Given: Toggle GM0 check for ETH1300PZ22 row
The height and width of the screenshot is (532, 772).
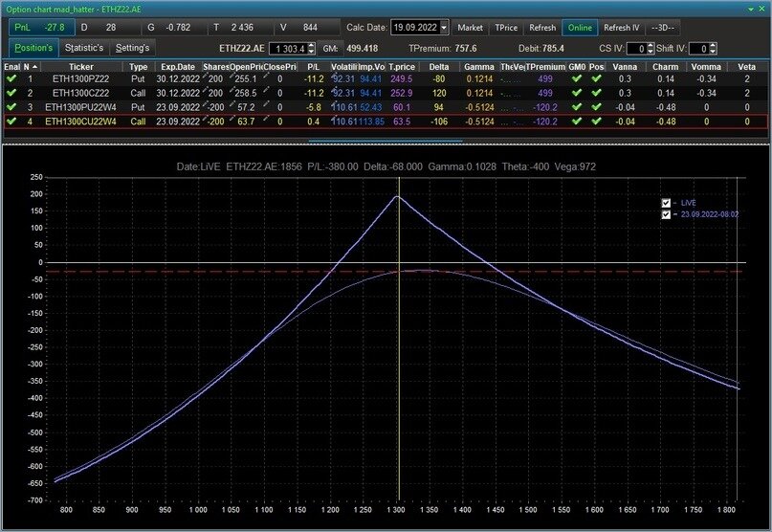Looking at the screenshot, I should (577, 78).
